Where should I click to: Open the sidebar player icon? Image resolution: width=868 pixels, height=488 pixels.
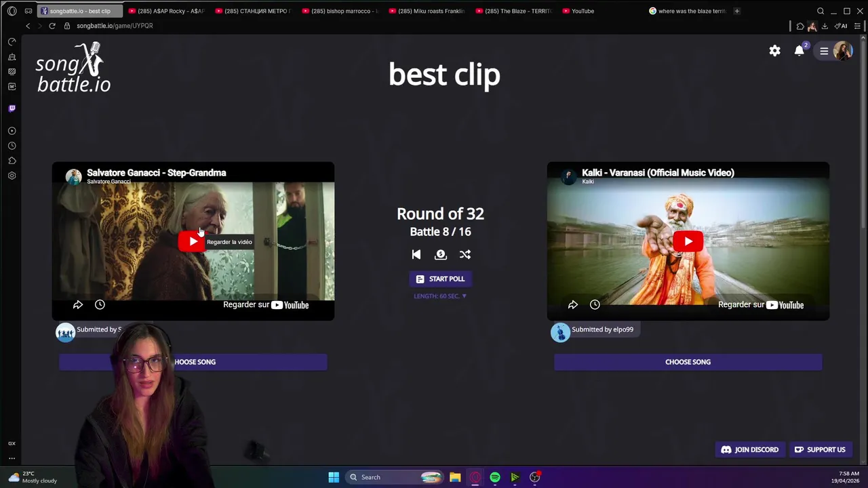pos(12,131)
